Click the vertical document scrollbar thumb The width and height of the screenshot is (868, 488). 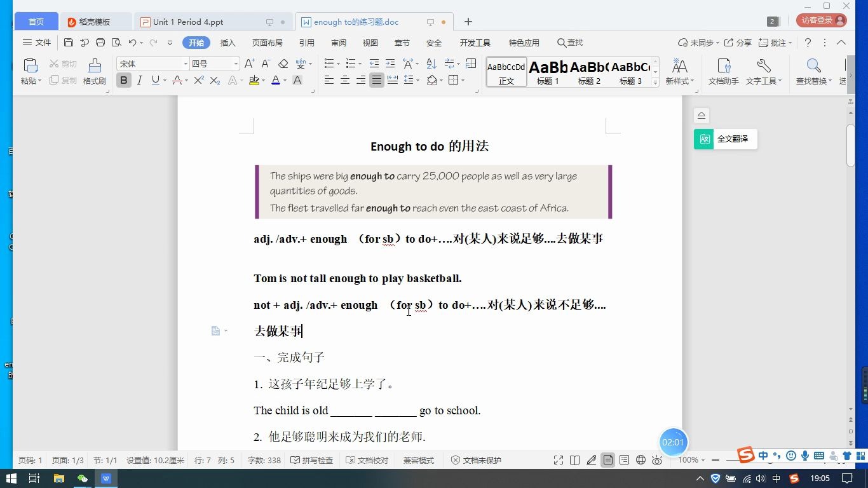(x=851, y=146)
